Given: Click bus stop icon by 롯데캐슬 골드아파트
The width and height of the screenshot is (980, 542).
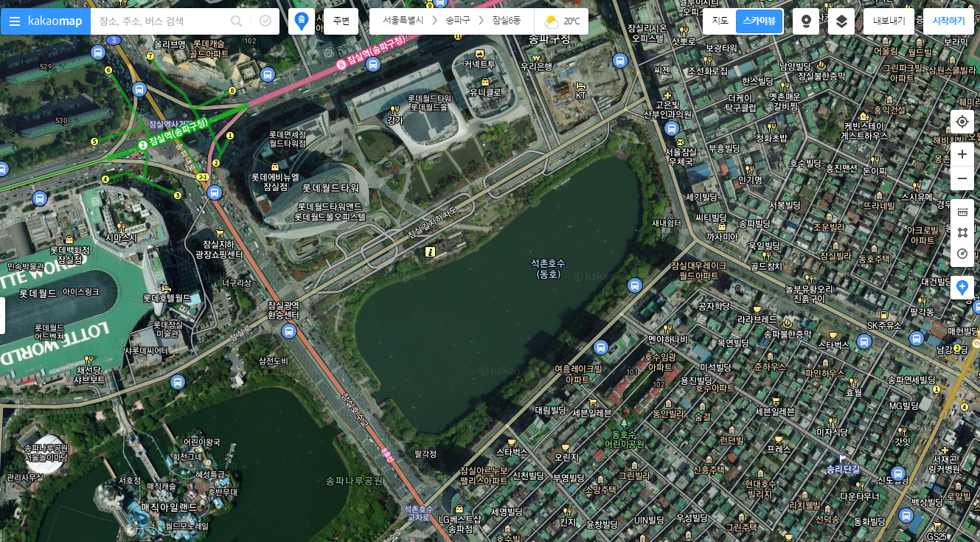Looking at the screenshot, I should 268,74.
